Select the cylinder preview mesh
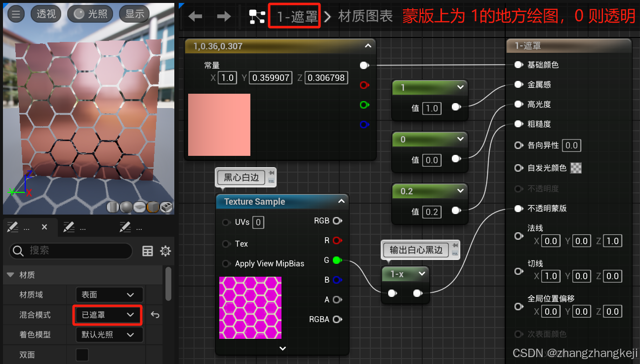 point(112,207)
